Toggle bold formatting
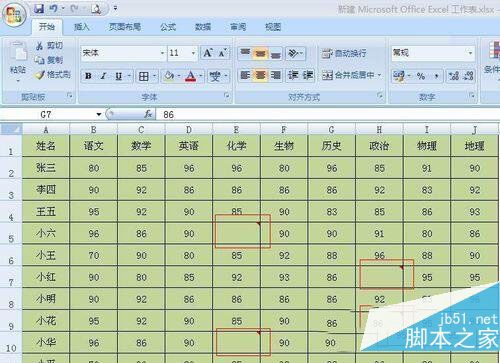Screen dimensions: 500x363 click(x=88, y=76)
